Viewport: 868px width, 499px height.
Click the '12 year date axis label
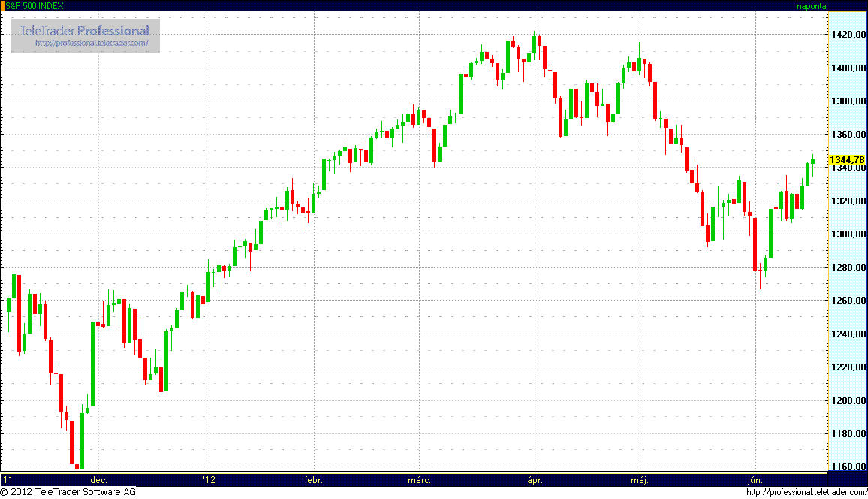209,480
